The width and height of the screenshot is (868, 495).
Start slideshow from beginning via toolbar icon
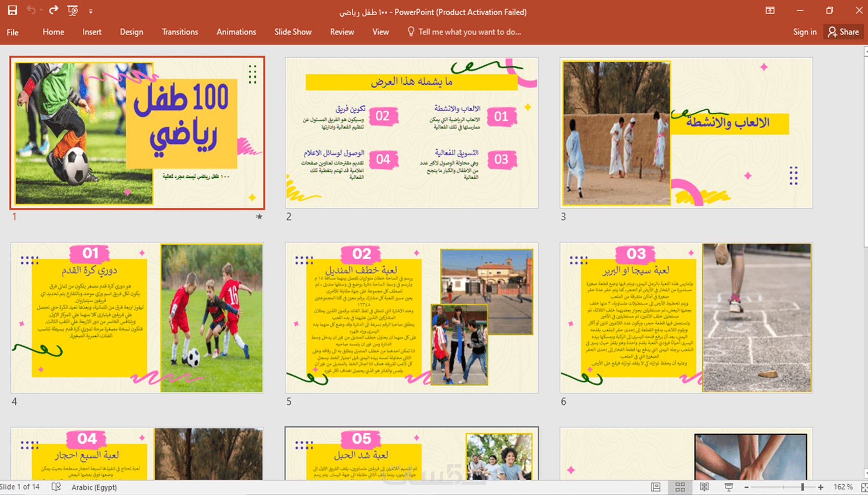[x=73, y=10]
